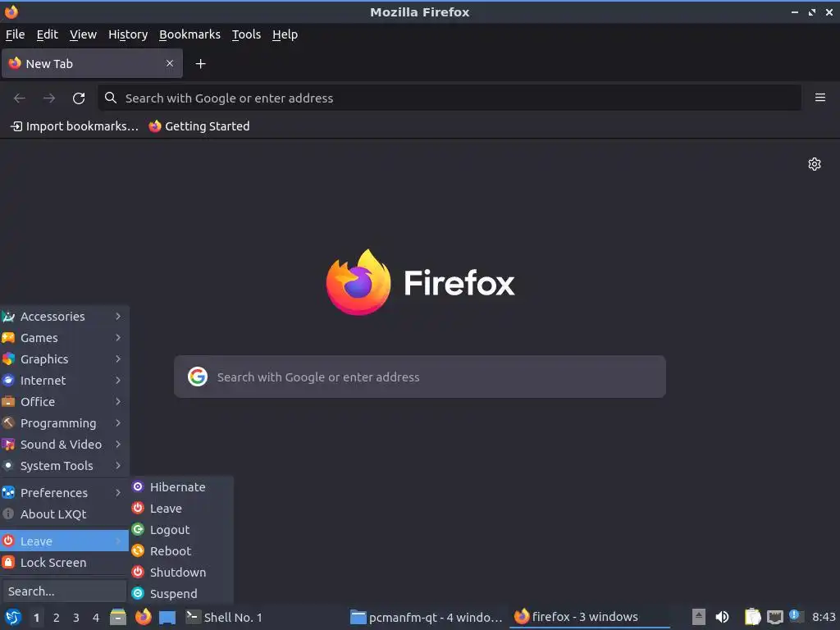Switch to desktop 1
Screen dimensions: 840x630
36,618
